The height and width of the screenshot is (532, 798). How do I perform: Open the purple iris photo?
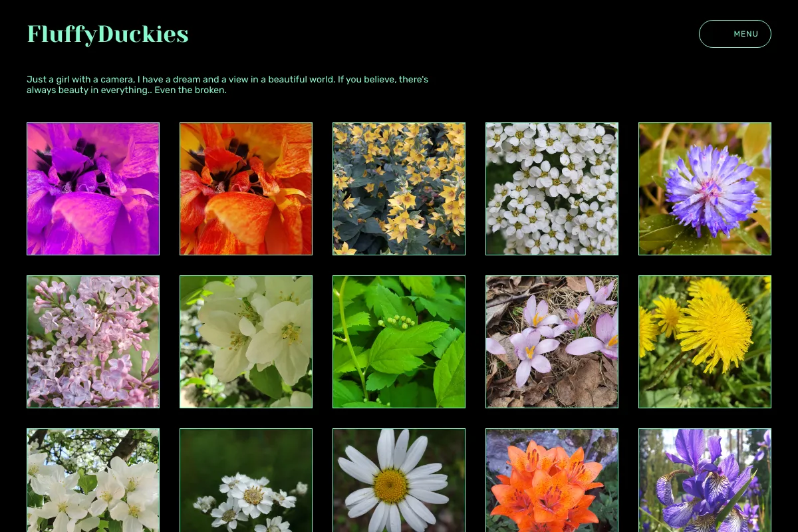[x=705, y=480]
